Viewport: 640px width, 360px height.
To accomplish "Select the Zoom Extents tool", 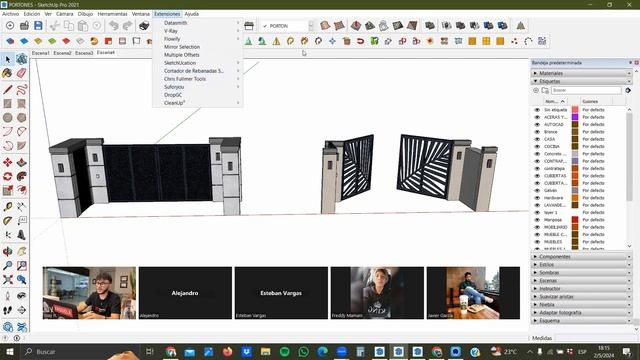I will pyautogui.click(x=8, y=280).
